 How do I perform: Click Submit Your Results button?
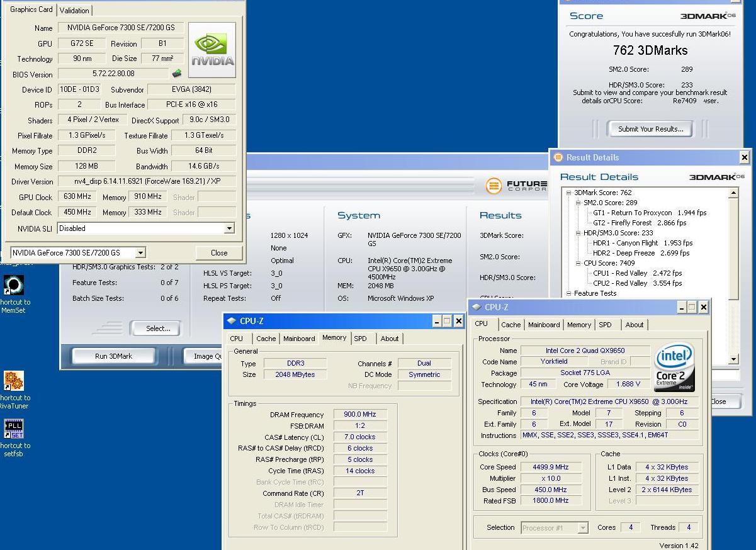(650, 129)
